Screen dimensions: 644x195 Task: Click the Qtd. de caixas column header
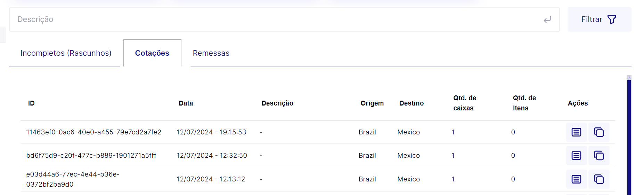(464, 103)
